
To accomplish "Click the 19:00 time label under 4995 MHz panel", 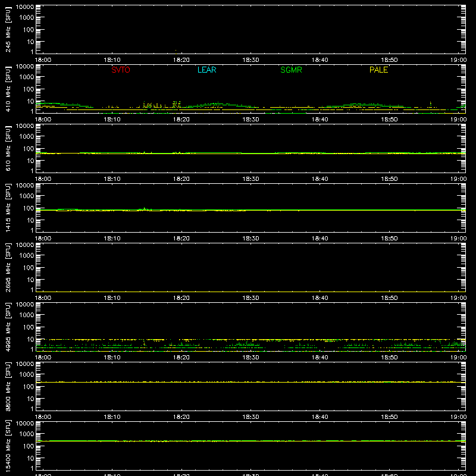I will (x=458, y=358).
